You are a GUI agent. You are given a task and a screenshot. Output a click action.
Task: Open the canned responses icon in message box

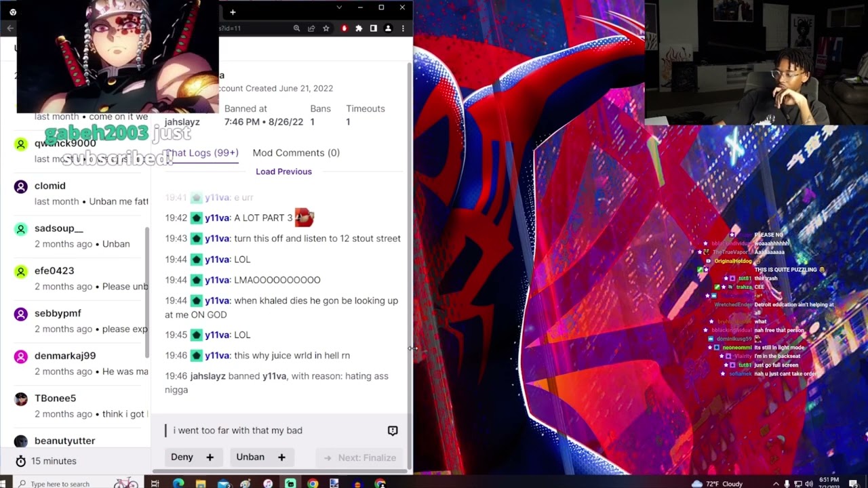click(393, 430)
